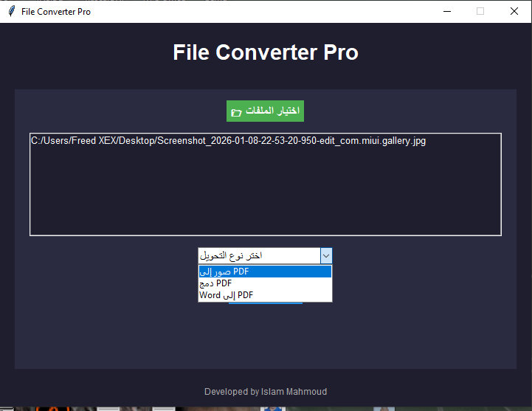Click the large File Converter Pro heading

pos(266,53)
